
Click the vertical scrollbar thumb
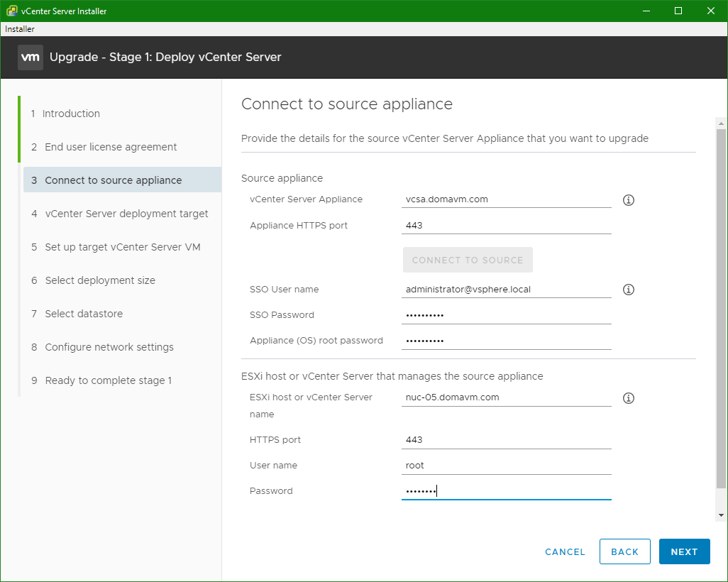pyautogui.click(x=721, y=309)
